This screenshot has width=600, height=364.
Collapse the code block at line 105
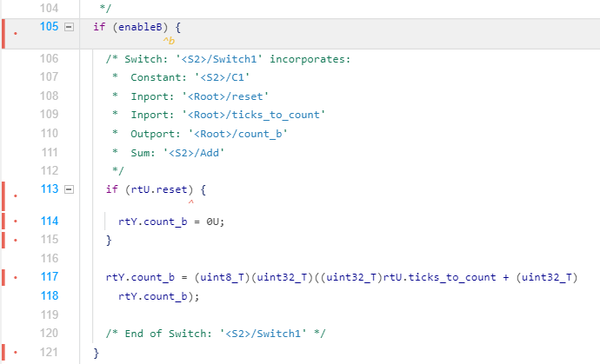click(x=70, y=27)
